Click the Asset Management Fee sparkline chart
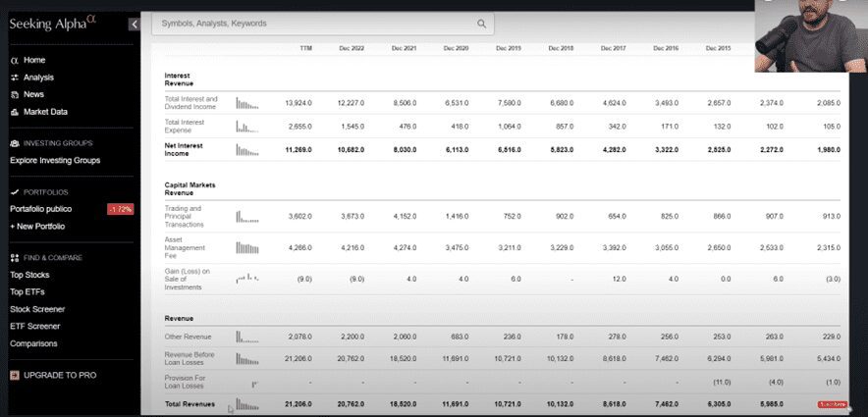The image size is (868, 417). coord(246,248)
